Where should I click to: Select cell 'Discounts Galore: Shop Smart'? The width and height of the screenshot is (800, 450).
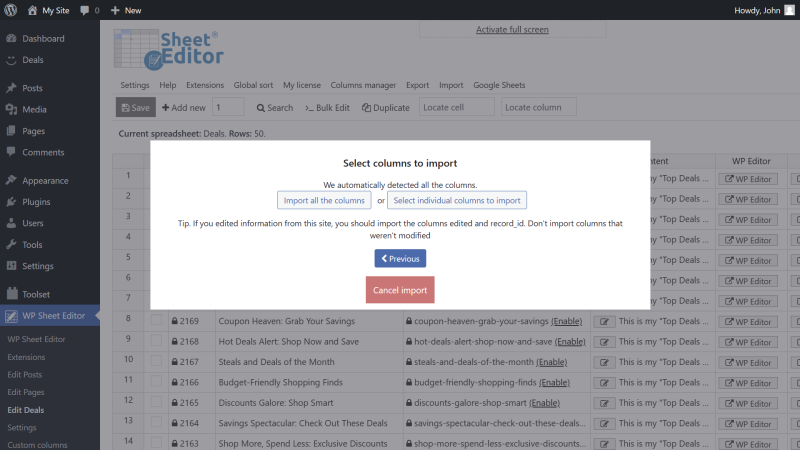coord(309,403)
